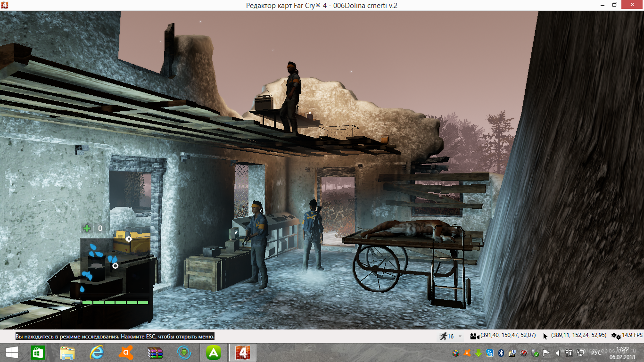Click the blue transfer arrows tray icon

pyautogui.click(x=490, y=353)
